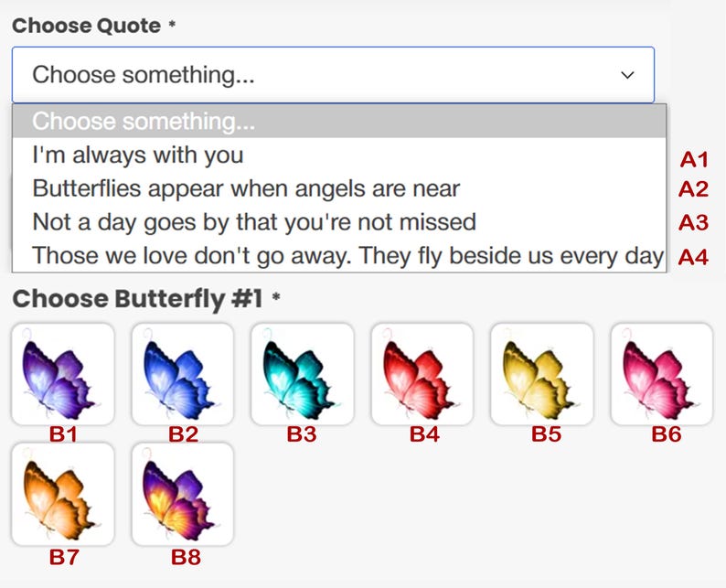The width and height of the screenshot is (726, 588).
Task: Open the Choose Quote dropdown
Action: 333,75
